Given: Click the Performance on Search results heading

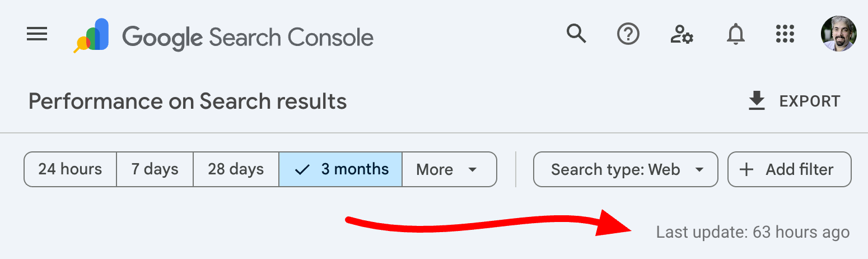Looking at the screenshot, I should pyautogui.click(x=188, y=101).
